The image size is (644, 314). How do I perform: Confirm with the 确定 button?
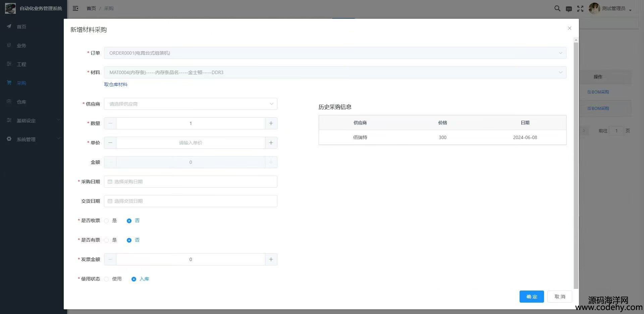point(532,297)
